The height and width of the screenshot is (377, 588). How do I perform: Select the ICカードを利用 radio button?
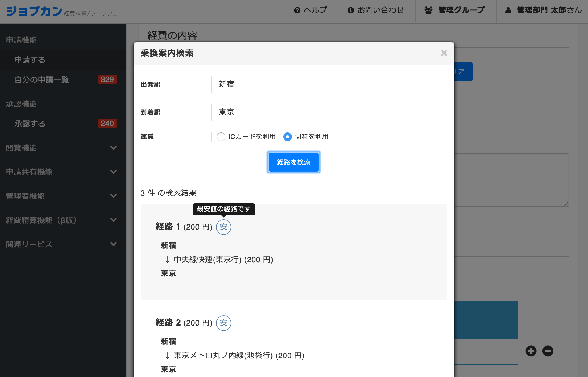click(x=221, y=137)
